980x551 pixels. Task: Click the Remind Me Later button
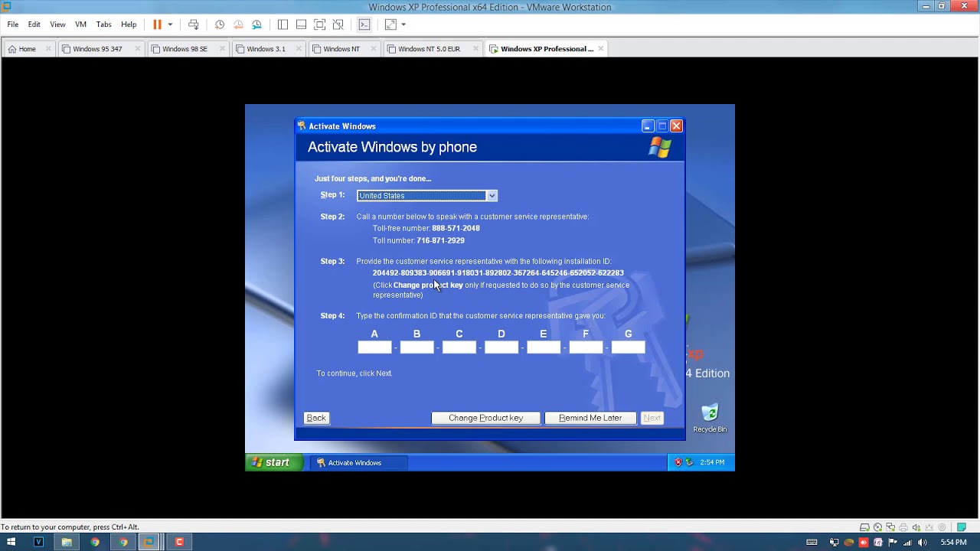pyautogui.click(x=590, y=418)
